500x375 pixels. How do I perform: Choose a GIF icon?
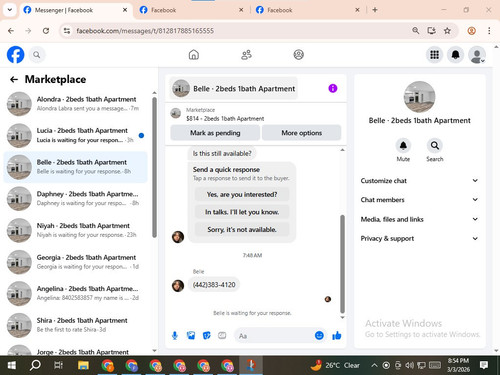pos(222,336)
